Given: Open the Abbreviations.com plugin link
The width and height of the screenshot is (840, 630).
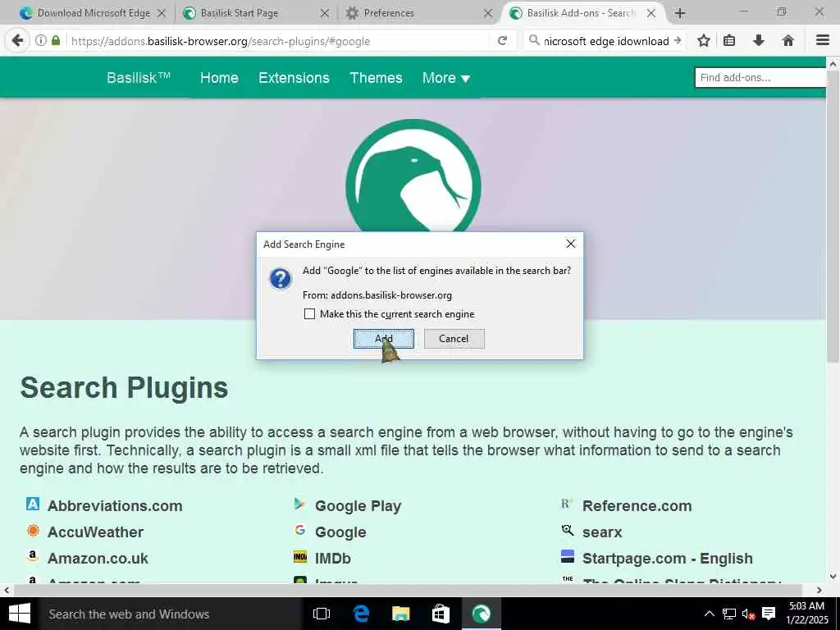Looking at the screenshot, I should (x=115, y=505).
